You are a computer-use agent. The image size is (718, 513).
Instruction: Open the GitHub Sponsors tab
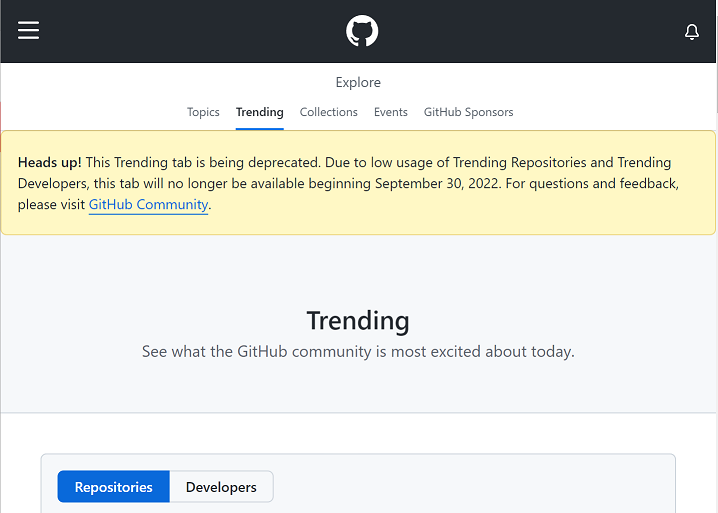coord(468,112)
